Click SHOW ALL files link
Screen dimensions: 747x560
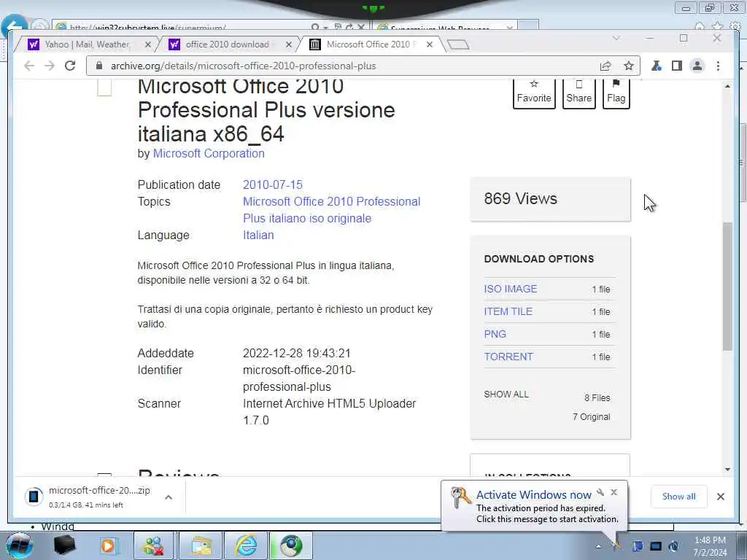[x=506, y=394]
